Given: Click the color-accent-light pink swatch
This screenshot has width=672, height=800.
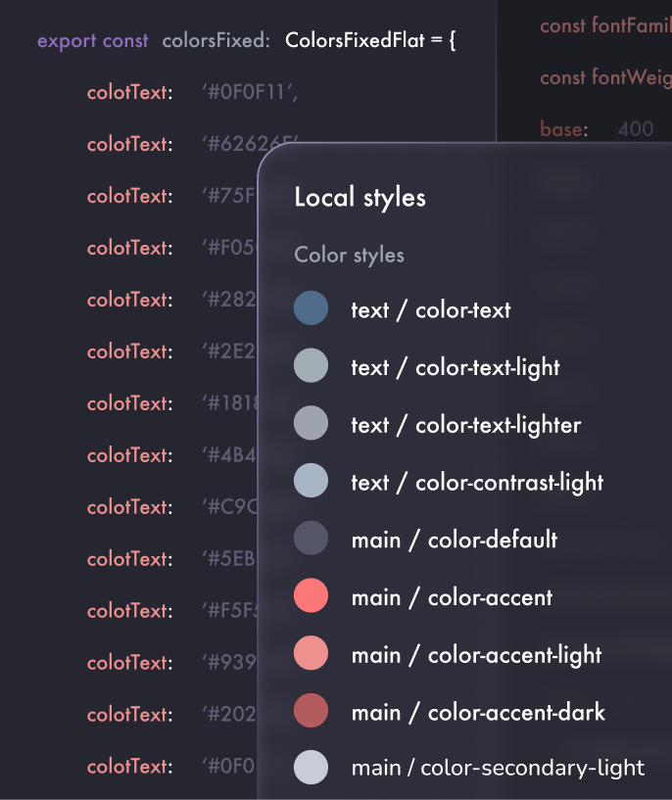Looking at the screenshot, I should coord(311,654).
